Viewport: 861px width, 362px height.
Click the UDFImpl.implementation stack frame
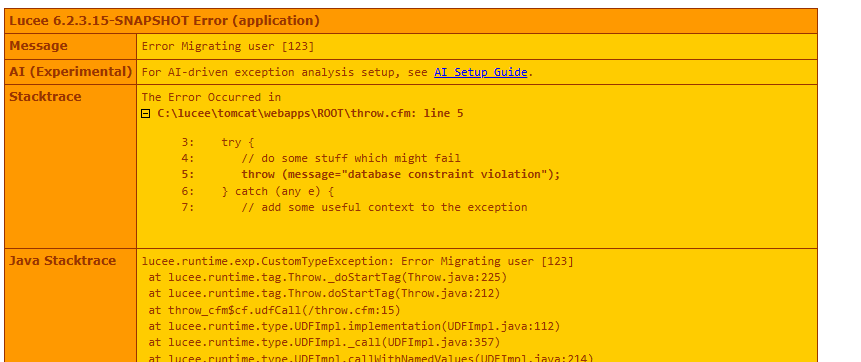click(x=354, y=327)
